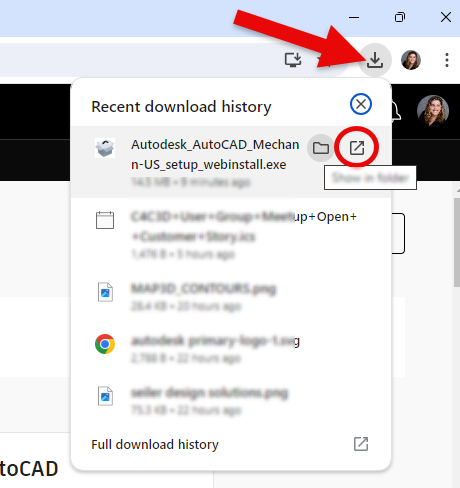Open the Chrome three-dot menu
Image resolution: width=460 pixels, height=488 pixels.
click(447, 60)
